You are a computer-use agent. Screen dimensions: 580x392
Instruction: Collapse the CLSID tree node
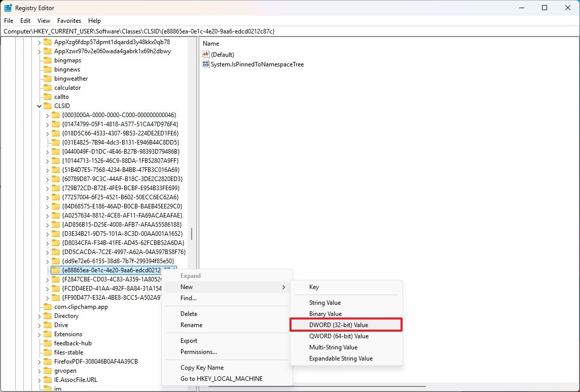39,105
